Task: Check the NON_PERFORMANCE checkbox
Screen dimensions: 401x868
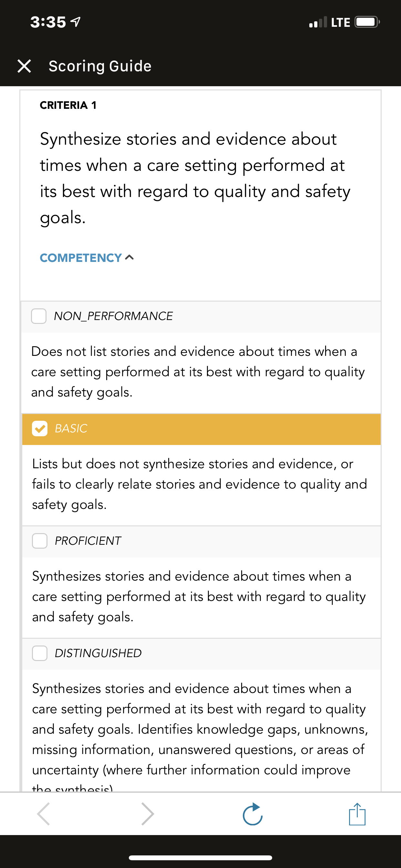Action: (39, 316)
